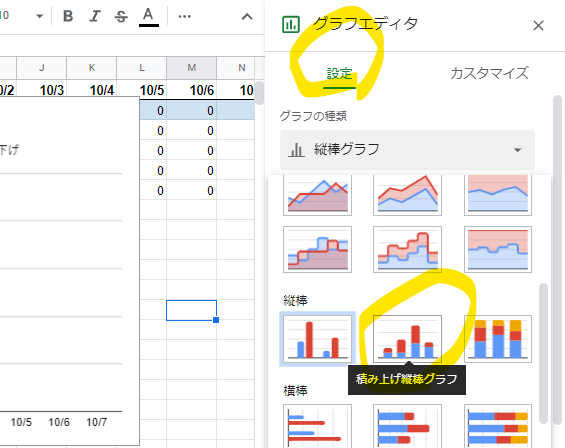Select column M header
Image resolution: width=565 pixels, height=448 pixels.
(191, 68)
